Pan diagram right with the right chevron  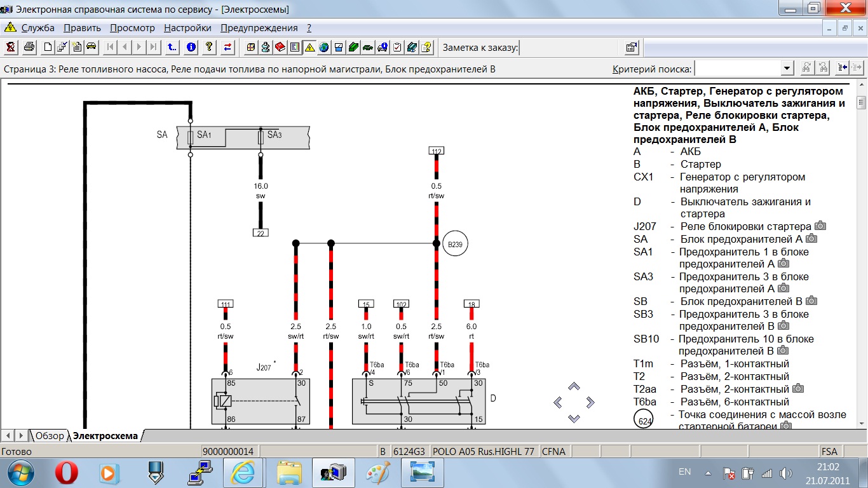pos(590,402)
